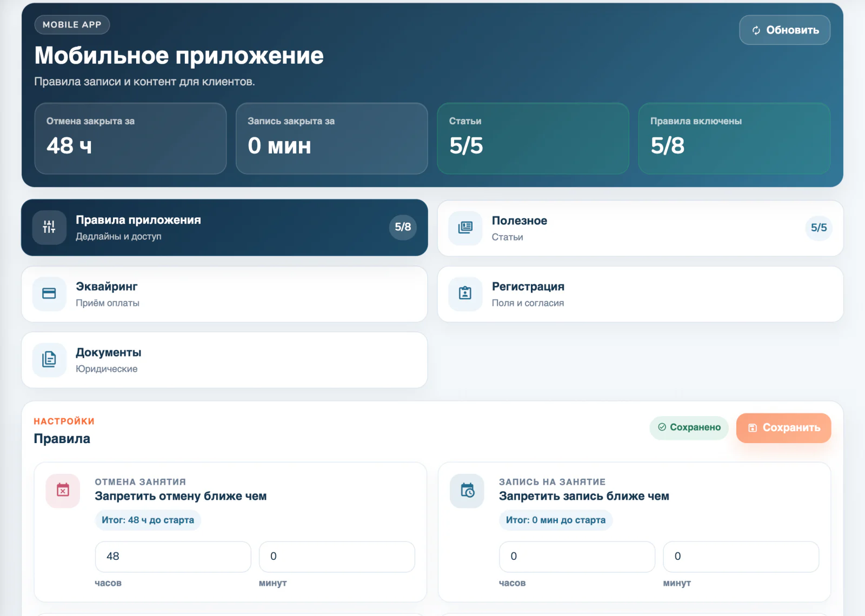Click the refresh icon in the Обновить button

pyautogui.click(x=756, y=30)
